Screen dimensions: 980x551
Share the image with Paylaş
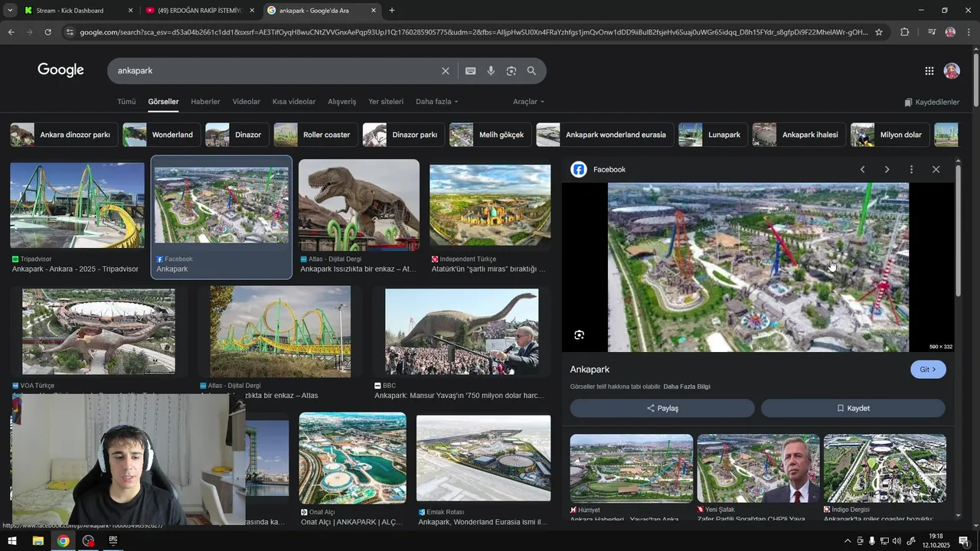coord(662,408)
